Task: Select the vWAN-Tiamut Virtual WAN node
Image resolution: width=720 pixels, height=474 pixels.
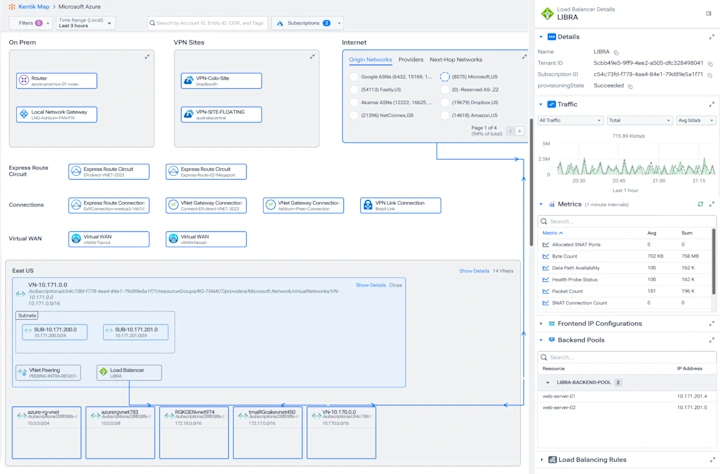Action: tap(109, 239)
